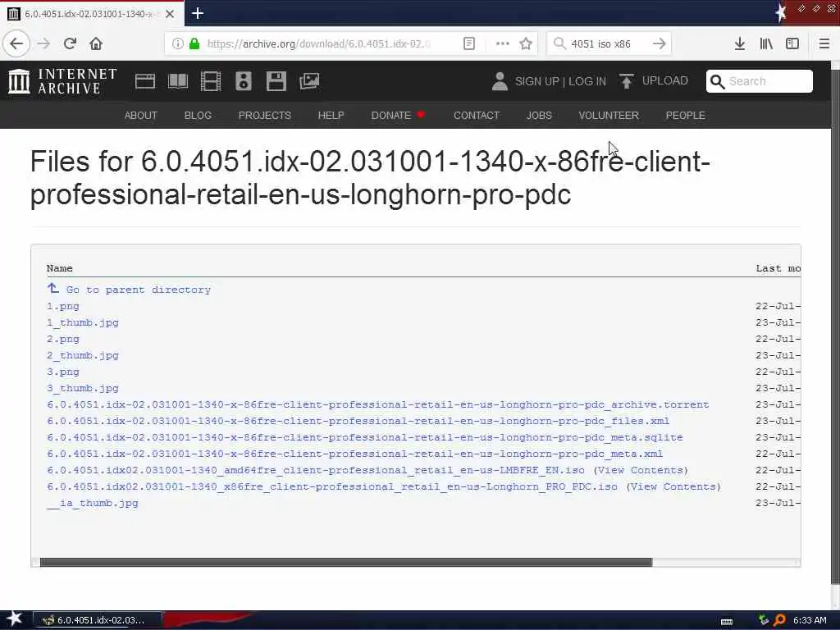Screen dimensions: 840x630
Task: Open the Software floppy disk icon
Action: click(276, 81)
